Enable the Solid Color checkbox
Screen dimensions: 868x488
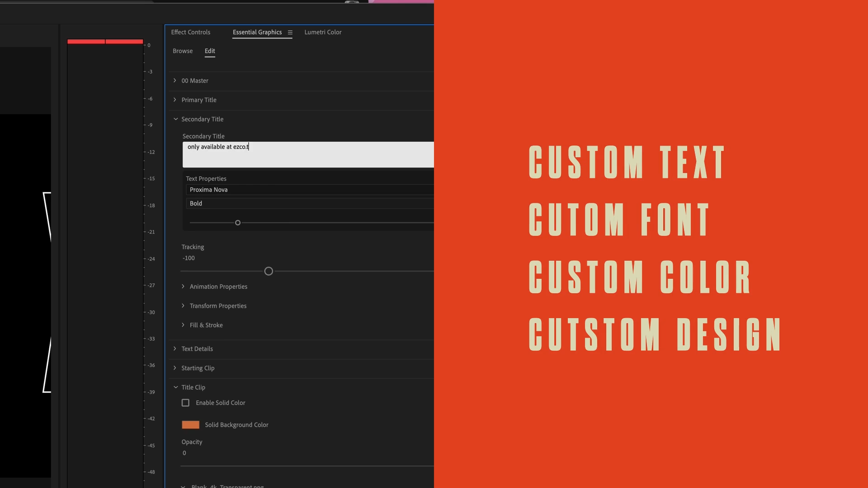[x=185, y=403]
